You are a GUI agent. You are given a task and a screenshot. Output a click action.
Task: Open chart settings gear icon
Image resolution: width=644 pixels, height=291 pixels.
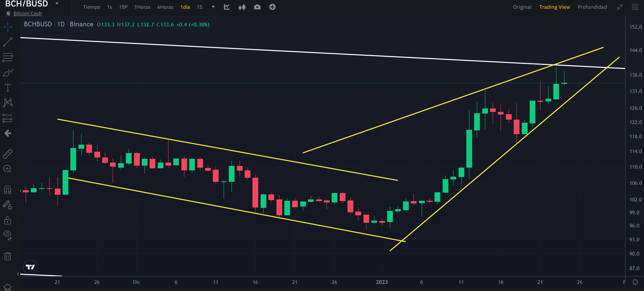[635, 282]
